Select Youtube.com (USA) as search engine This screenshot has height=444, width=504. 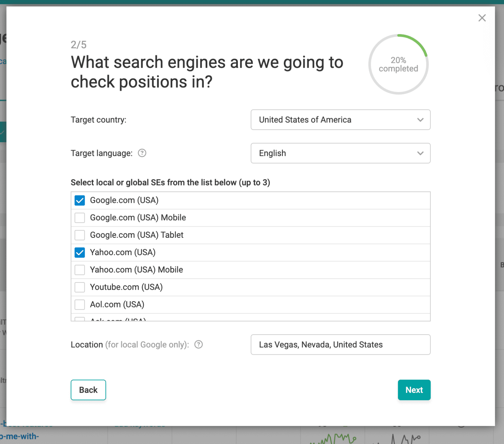click(79, 287)
